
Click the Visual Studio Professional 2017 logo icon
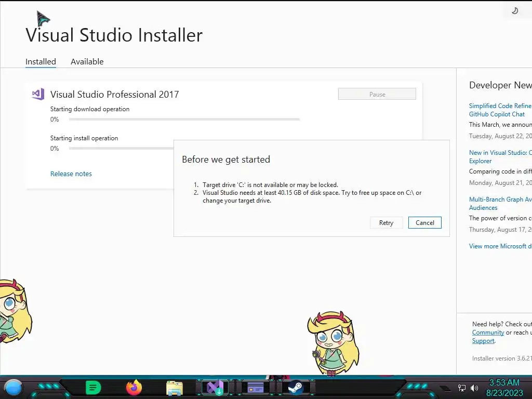(38, 94)
